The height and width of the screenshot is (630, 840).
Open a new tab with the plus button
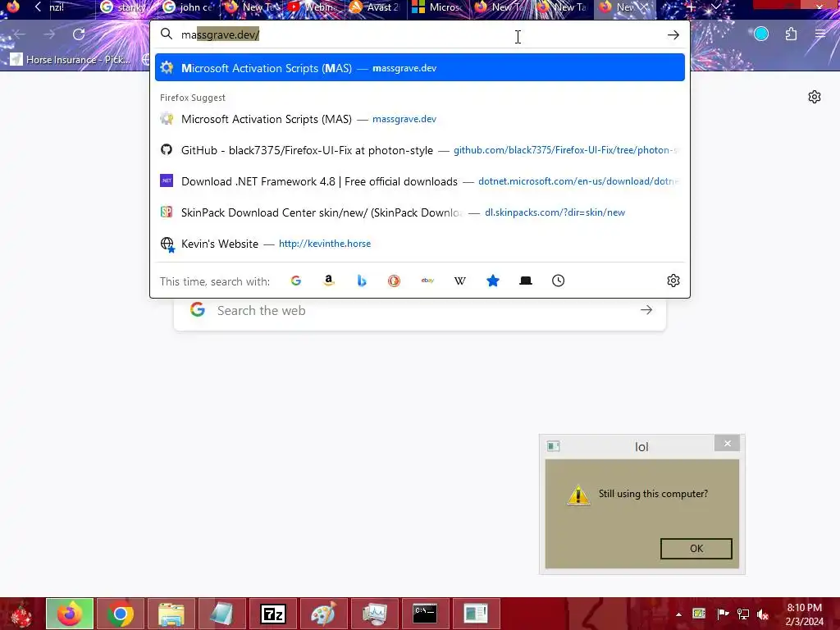tap(691, 7)
